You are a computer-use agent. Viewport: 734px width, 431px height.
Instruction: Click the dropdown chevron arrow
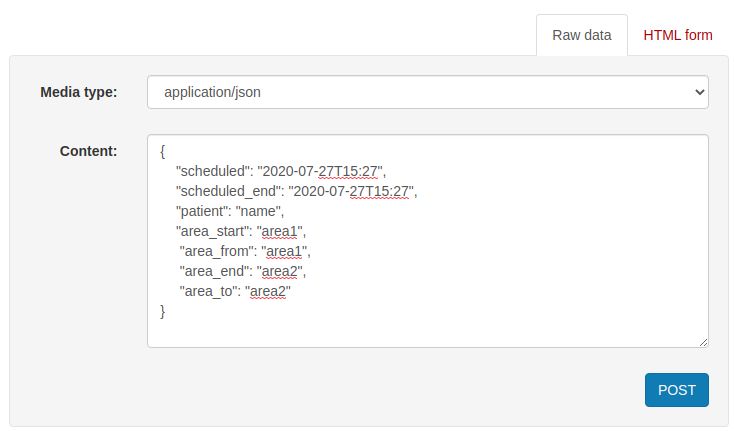(699, 92)
